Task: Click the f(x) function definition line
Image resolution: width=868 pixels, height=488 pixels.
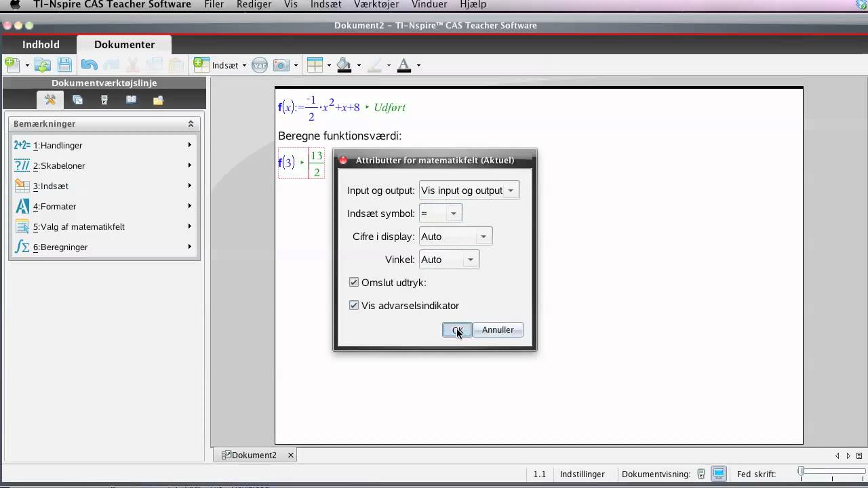Action: coord(342,107)
